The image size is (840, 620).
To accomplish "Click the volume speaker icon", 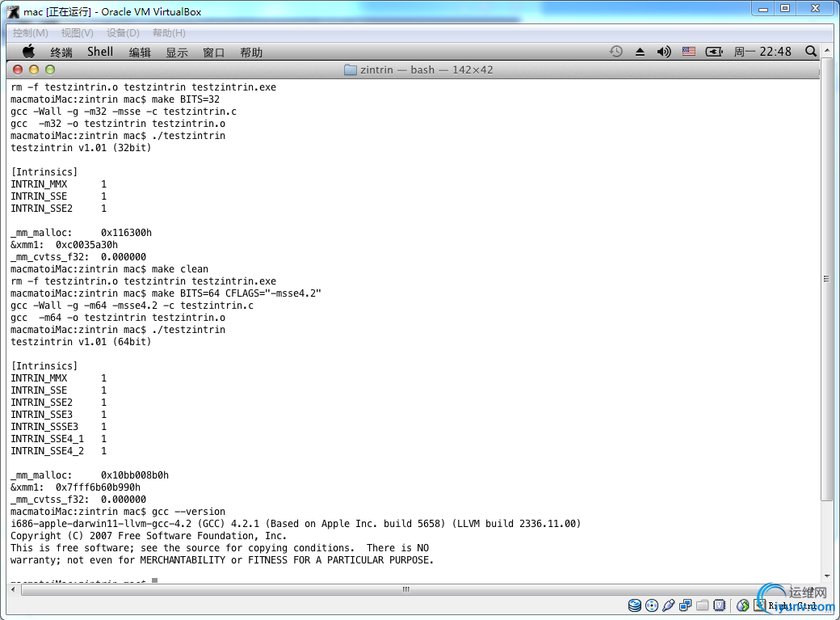I will pos(664,52).
